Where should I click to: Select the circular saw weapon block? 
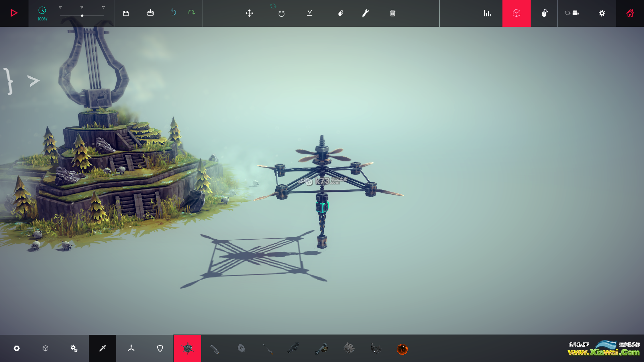click(241, 348)
